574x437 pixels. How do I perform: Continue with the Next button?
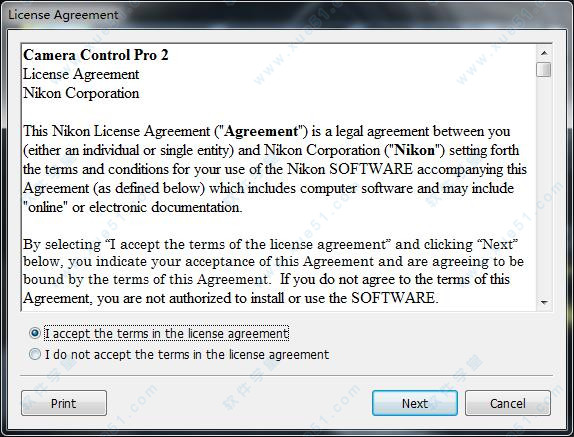(415, 403)
